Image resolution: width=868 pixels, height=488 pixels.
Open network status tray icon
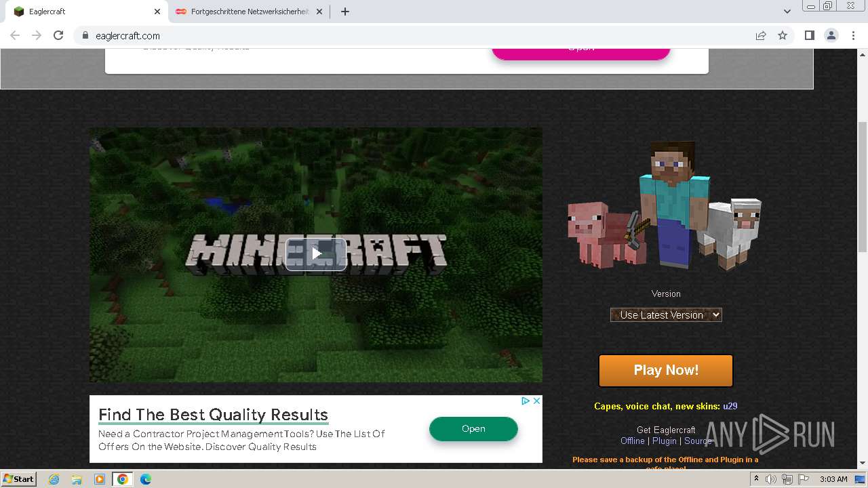coord(787,479)
